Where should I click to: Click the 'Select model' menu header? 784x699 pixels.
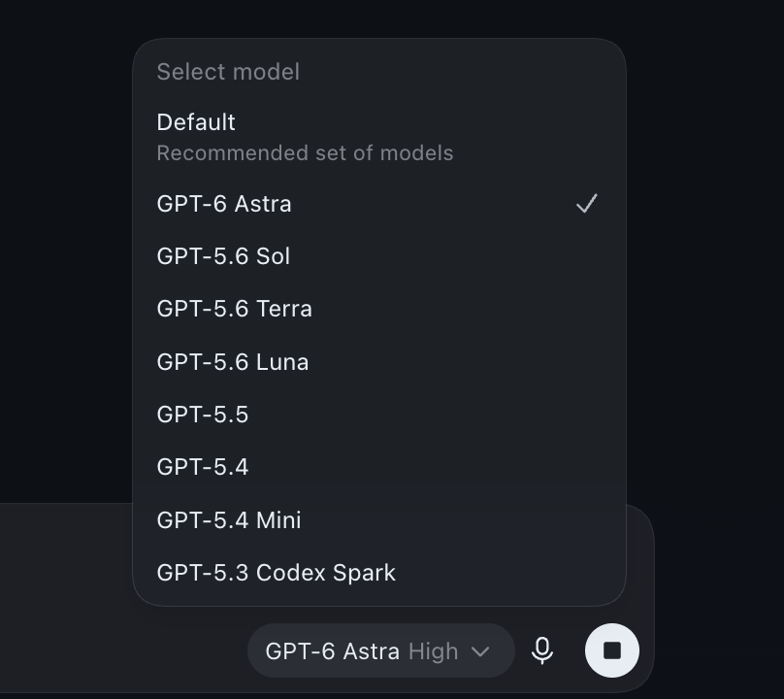228,72
